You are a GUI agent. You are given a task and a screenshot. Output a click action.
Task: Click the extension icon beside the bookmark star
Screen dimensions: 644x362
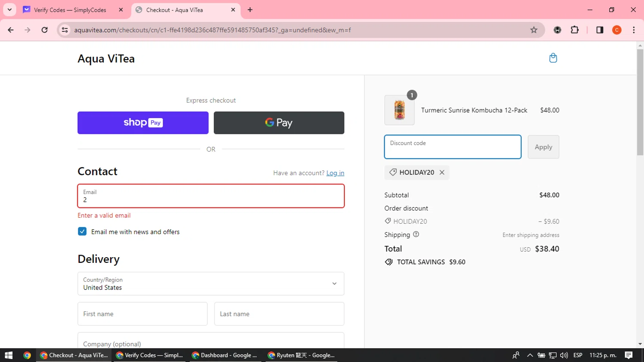coord(557,30)
